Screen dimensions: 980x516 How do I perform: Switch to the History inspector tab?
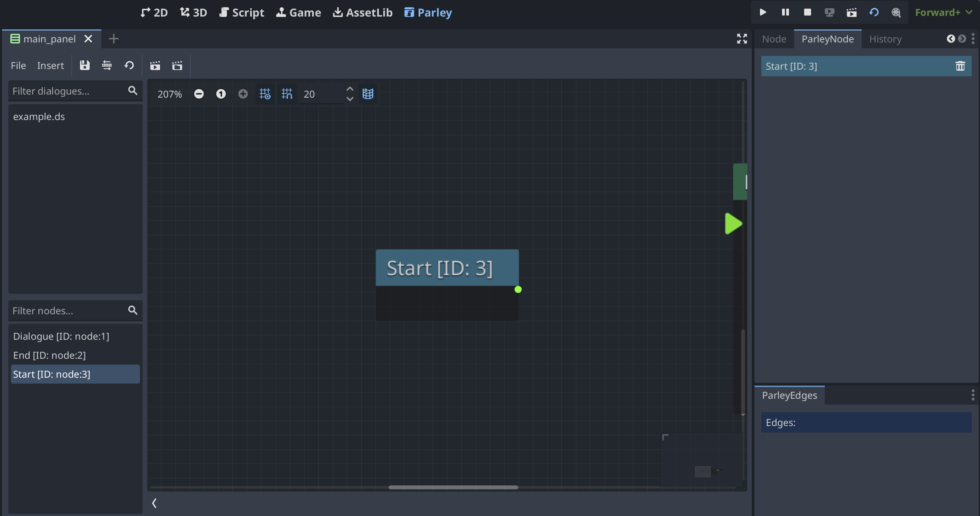885,38
